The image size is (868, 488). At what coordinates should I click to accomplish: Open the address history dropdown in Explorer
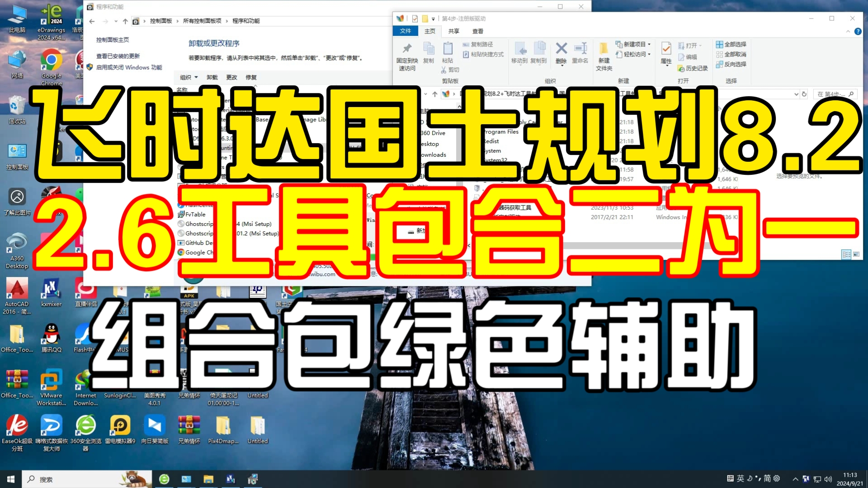click(x=796, y=94)
